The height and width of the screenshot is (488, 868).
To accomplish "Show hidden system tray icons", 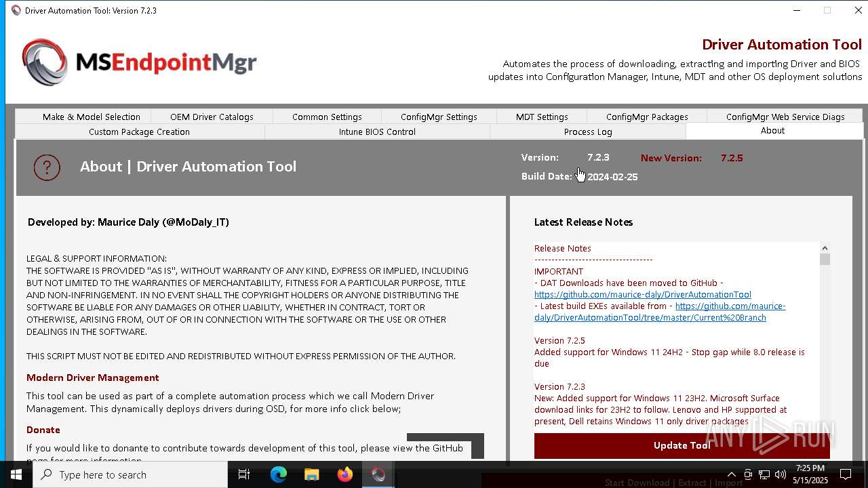I will coord(731,474).
